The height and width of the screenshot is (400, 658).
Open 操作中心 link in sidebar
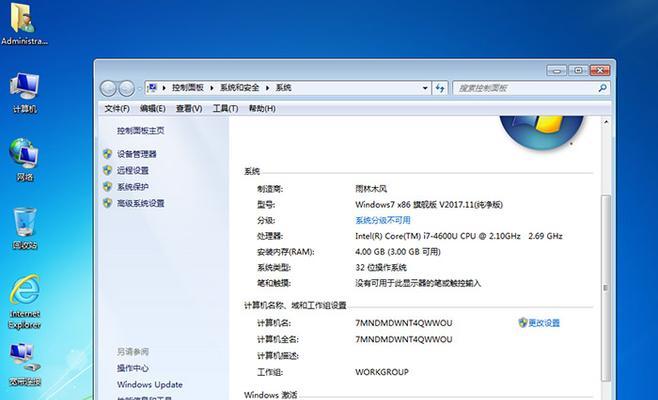(133, 368)
